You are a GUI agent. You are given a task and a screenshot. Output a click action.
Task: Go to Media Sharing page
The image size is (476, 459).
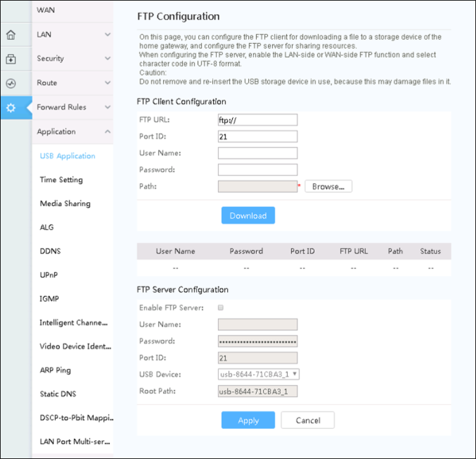tap(65, 204)
